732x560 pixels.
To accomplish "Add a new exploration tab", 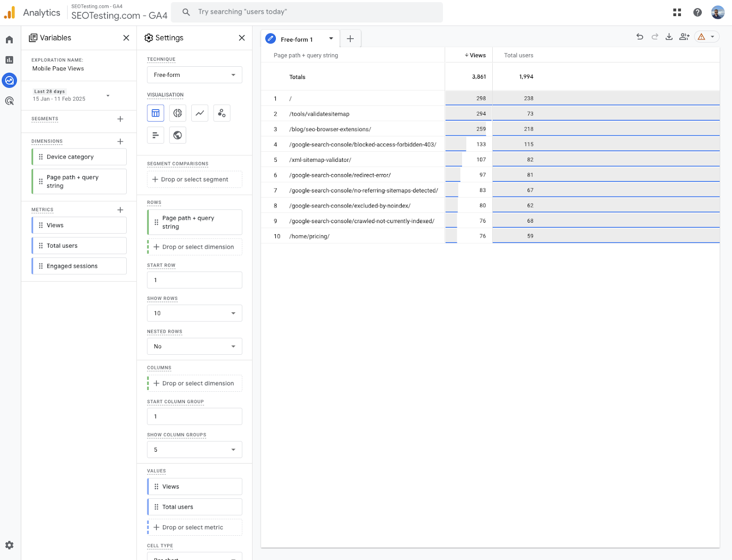I will pos(350,39).
